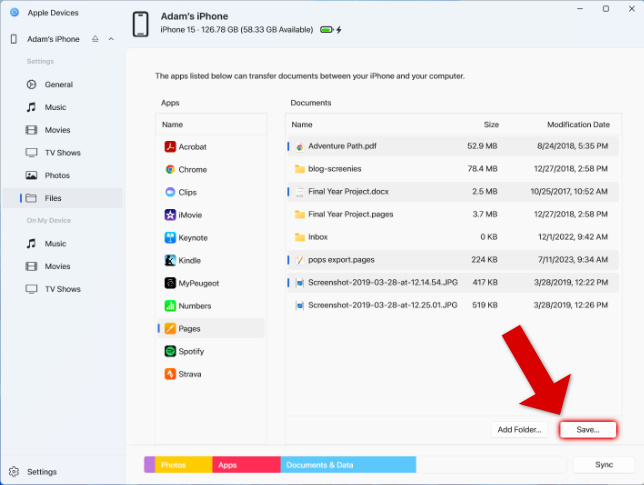Open the Photos label in sidebar
This screenshot has width=644, height=485.
click(x=57, y=175)
